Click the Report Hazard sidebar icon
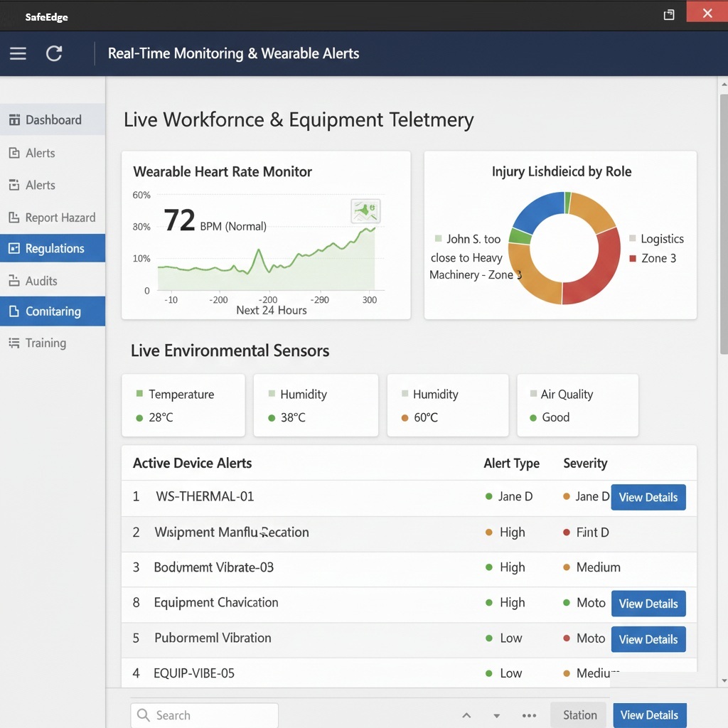Image resolution: width=728 pixels, height=728 pixels. click(x=14, y=218)
